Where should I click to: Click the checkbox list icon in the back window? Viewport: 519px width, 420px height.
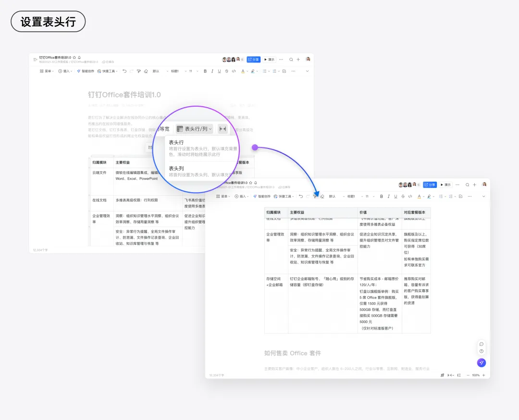pyautogui.click(x=284, y=71)
